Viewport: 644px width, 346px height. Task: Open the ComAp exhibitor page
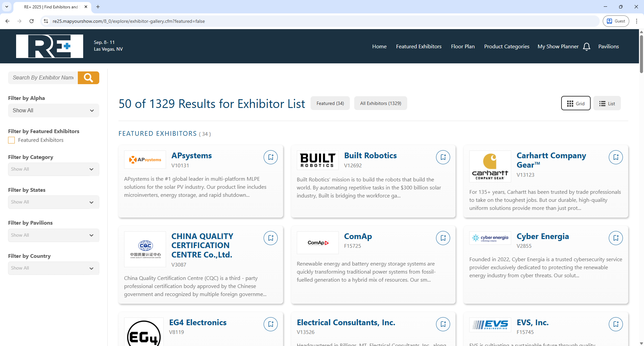(x=358, y=236)
